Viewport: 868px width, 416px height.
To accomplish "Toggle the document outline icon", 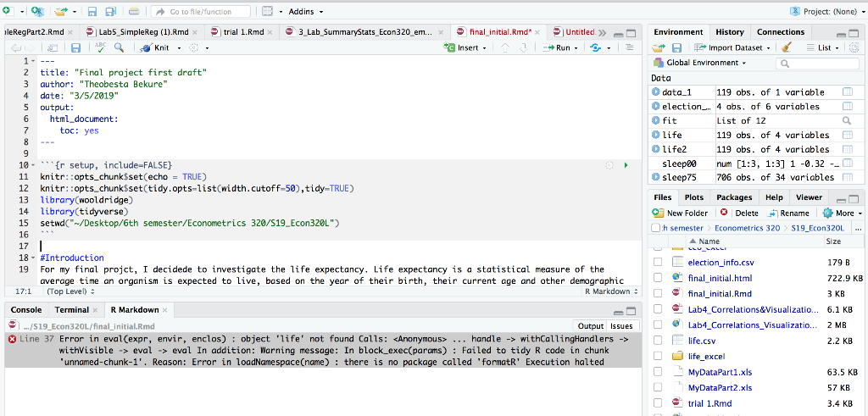I will point(629,47).
